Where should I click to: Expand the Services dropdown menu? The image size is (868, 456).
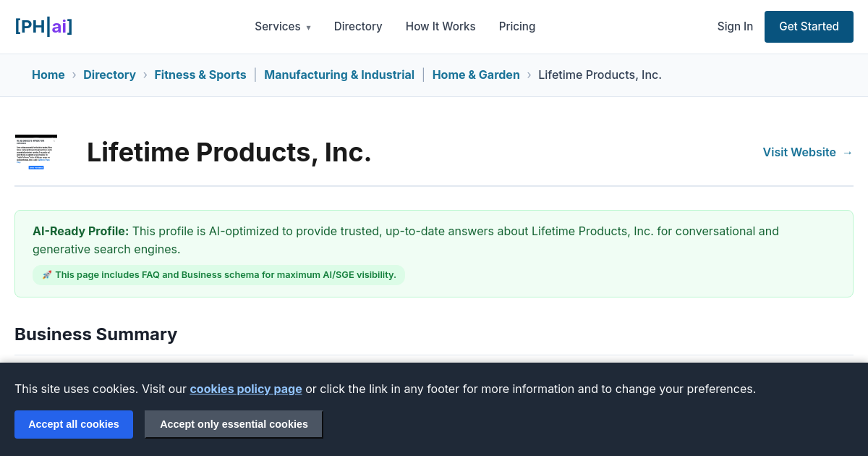point(283,27)
